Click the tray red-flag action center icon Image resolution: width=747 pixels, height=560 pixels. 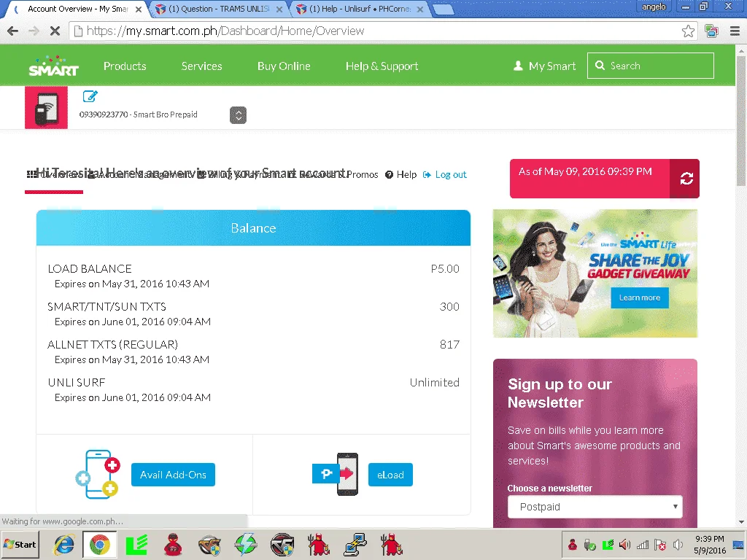(x=660, y=544)
